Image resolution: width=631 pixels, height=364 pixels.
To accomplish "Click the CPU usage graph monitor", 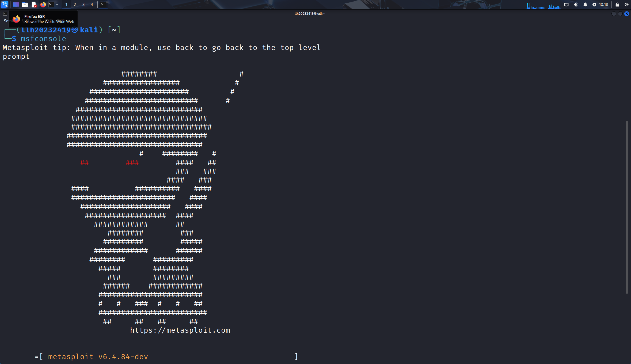I will coord(544,5).
